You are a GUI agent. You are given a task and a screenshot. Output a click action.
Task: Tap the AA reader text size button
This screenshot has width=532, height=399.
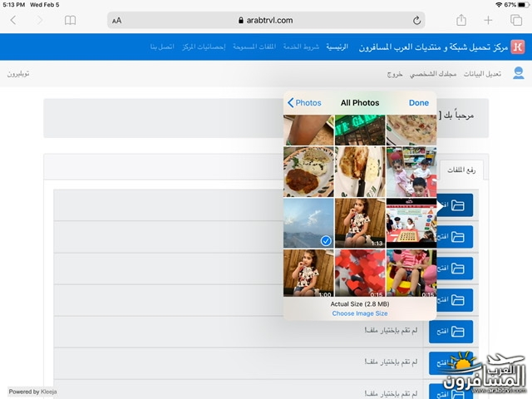116,21
